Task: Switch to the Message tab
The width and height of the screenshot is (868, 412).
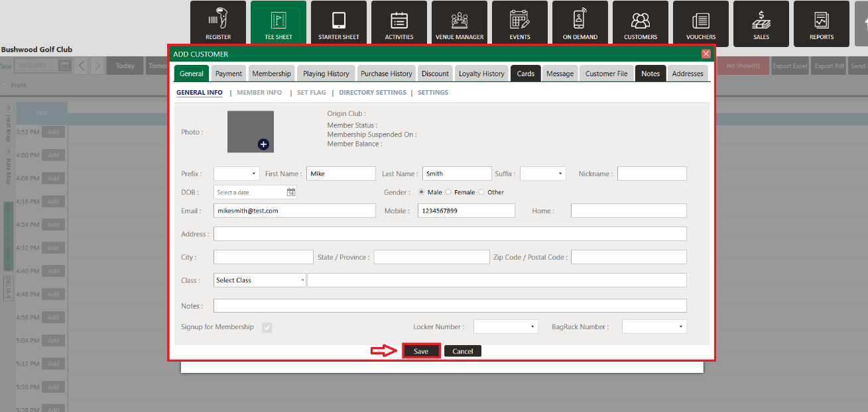Action: [x=560, y=74]
